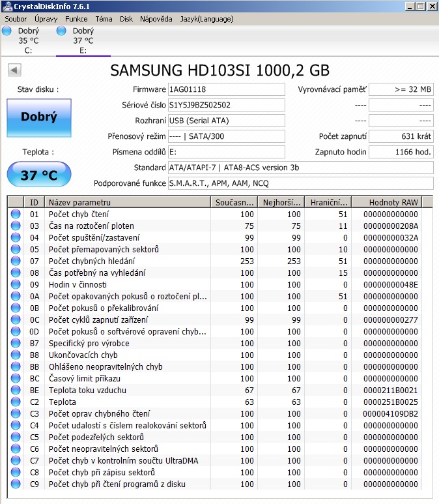
Task: Click status orb for Počet přemapovaných sektorů
Action: pyautogui.click(x=16, y=249)
